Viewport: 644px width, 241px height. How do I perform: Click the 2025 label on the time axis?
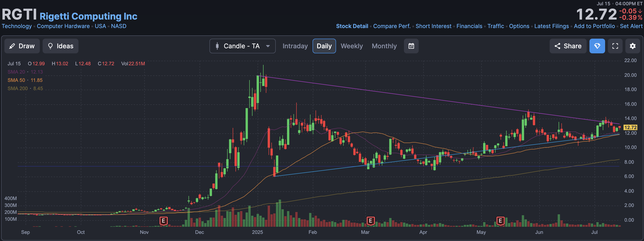tap(258, 232)
